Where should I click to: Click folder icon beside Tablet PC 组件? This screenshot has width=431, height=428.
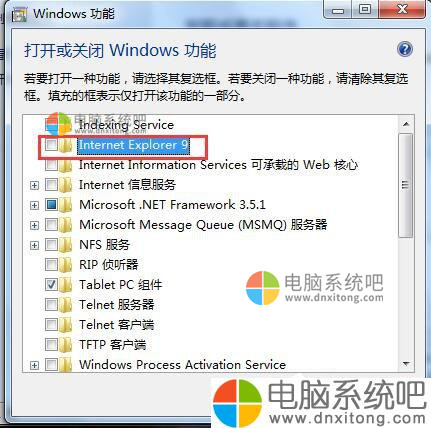[x=66, y=285]
